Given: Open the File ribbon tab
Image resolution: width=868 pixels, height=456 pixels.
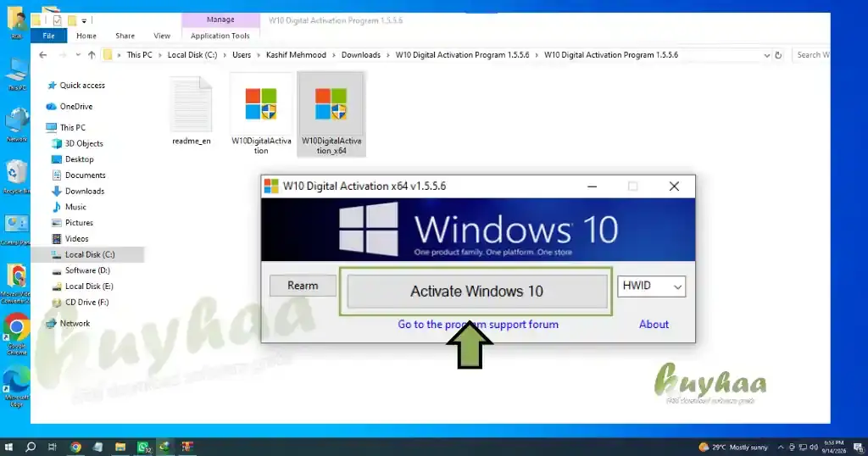Looking at the screenshot, I should coord(48,36).
